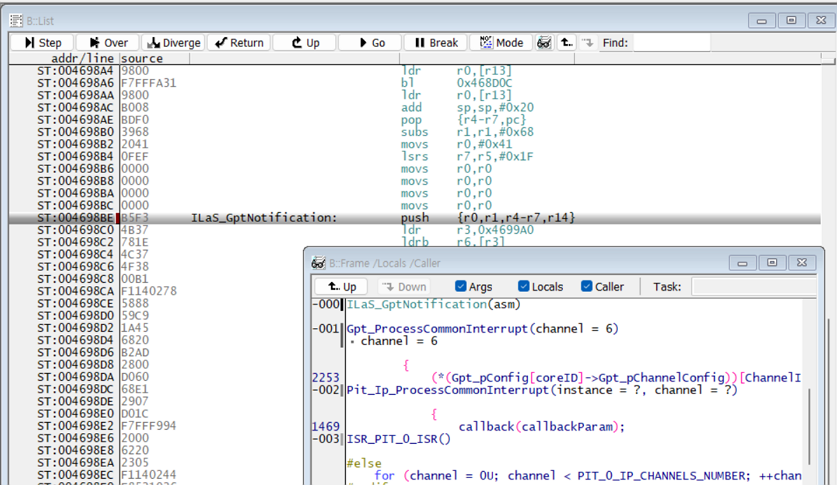Switch display with the Mode button
The height and width of the screenshot is (485, 837).
(x=502, y=43)
